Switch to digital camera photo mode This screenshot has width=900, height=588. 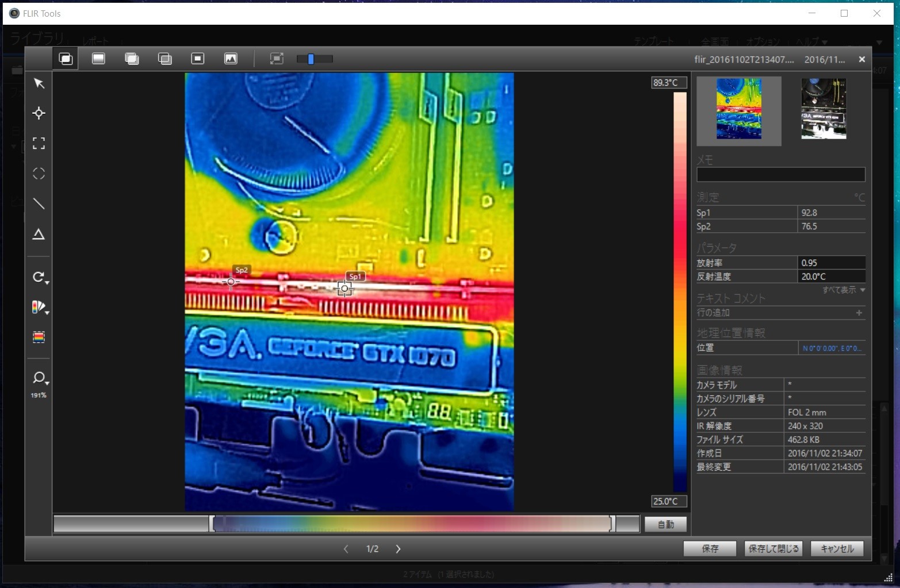point(231,59)
